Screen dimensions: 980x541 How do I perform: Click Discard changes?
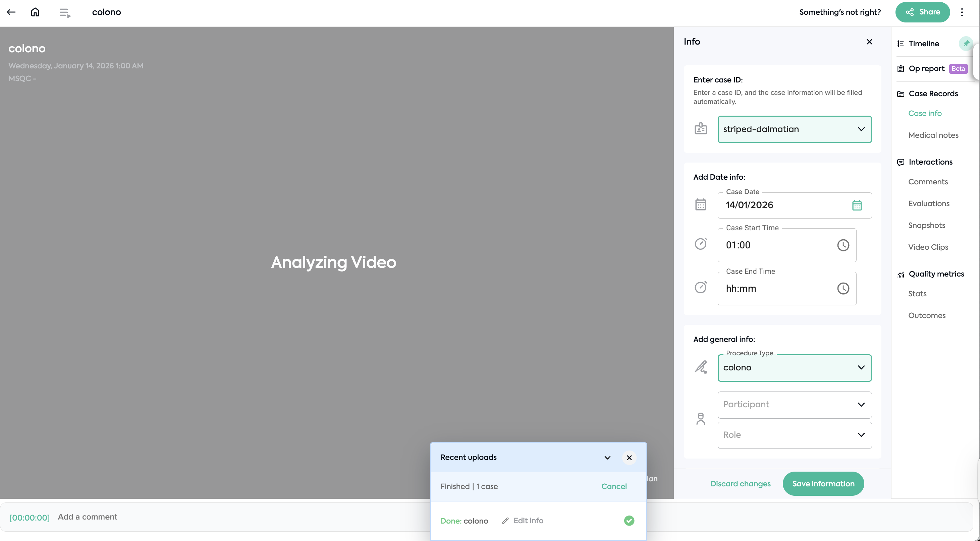coord(740,484)
